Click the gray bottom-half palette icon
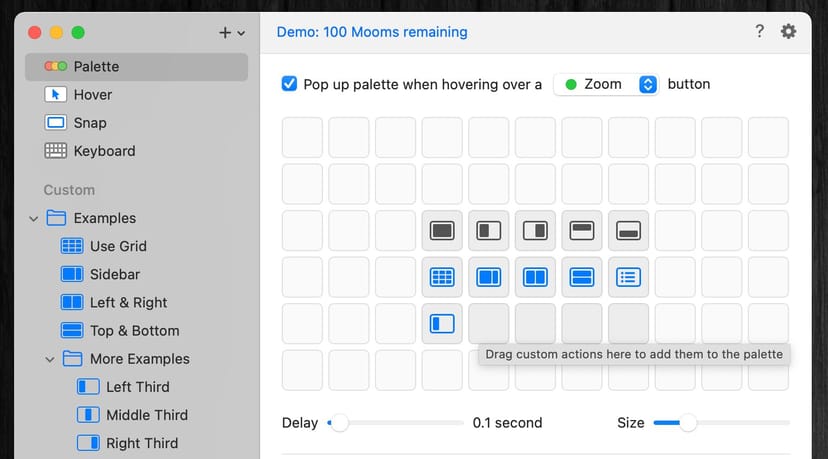 pos(628,231)
